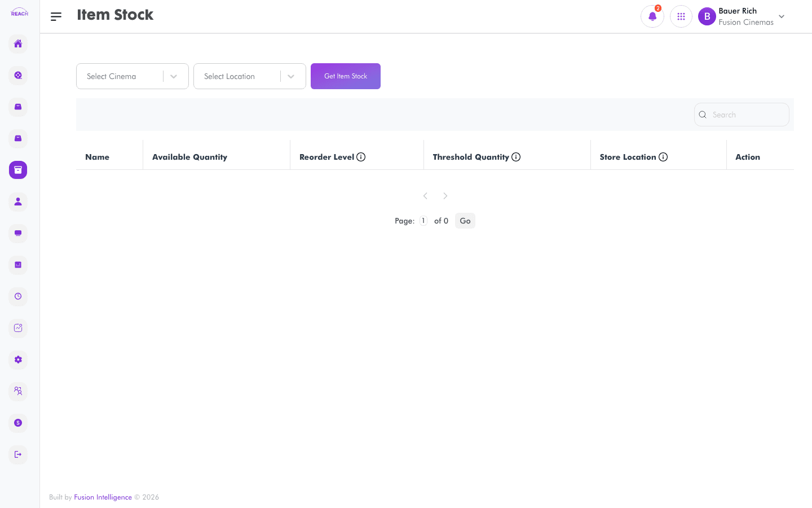Focus the Search input field
The height and width of the screenshot is (508, 812).
tap(742, 115)
